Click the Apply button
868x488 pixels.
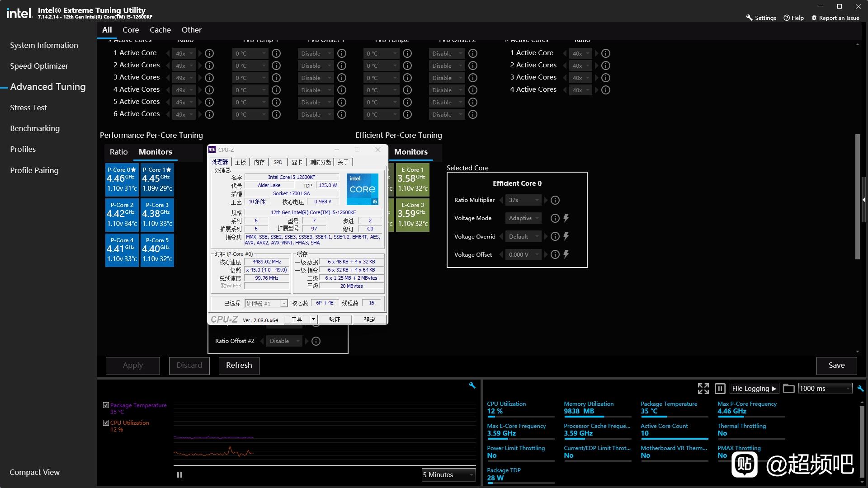tap(133, 366)
